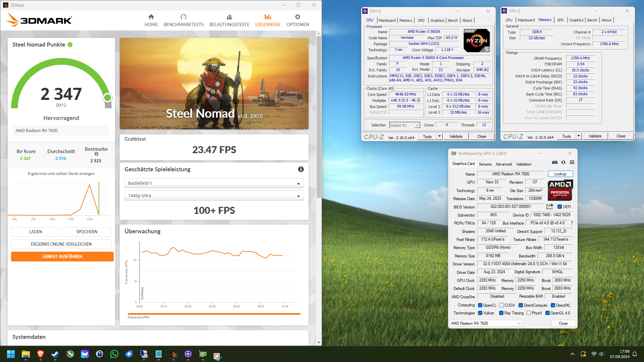Open the Battlefield V game dropdown
The width and height of the screenshot is (644, 362).
[x=214, y=183]
